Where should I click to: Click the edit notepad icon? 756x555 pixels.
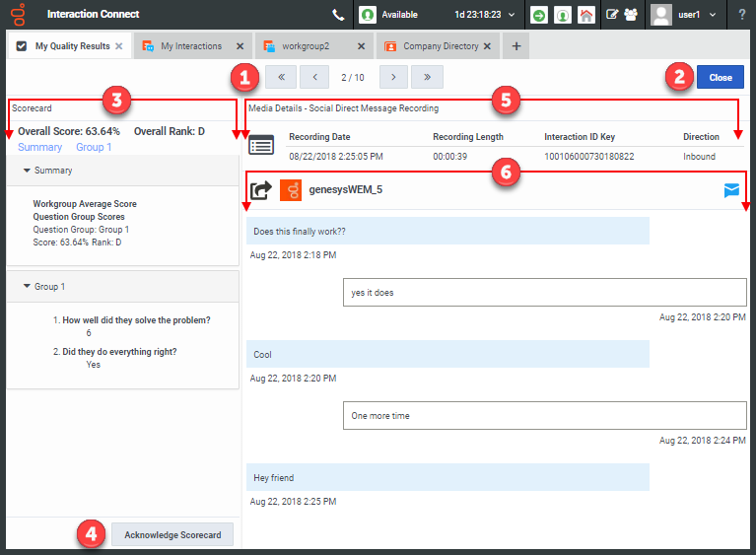tap(612, 15)
